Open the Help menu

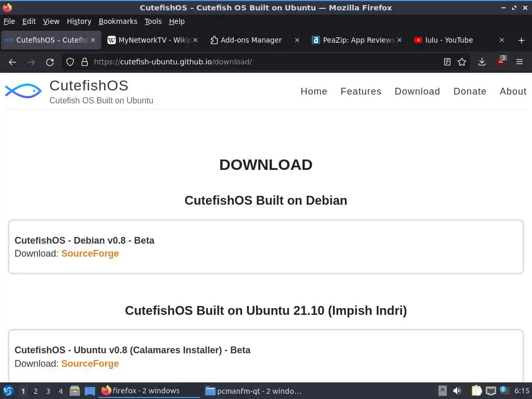pos(177,21)
